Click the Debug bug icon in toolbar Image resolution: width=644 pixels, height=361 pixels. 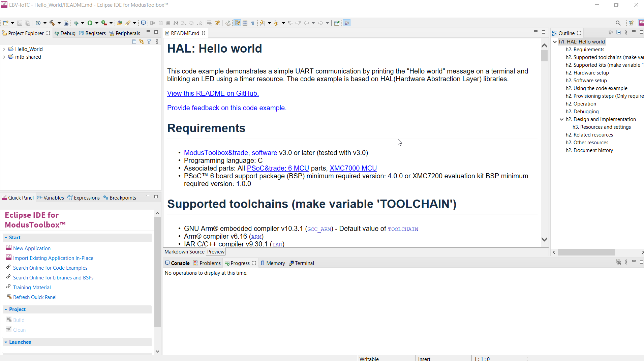click(x=76, y=23)
